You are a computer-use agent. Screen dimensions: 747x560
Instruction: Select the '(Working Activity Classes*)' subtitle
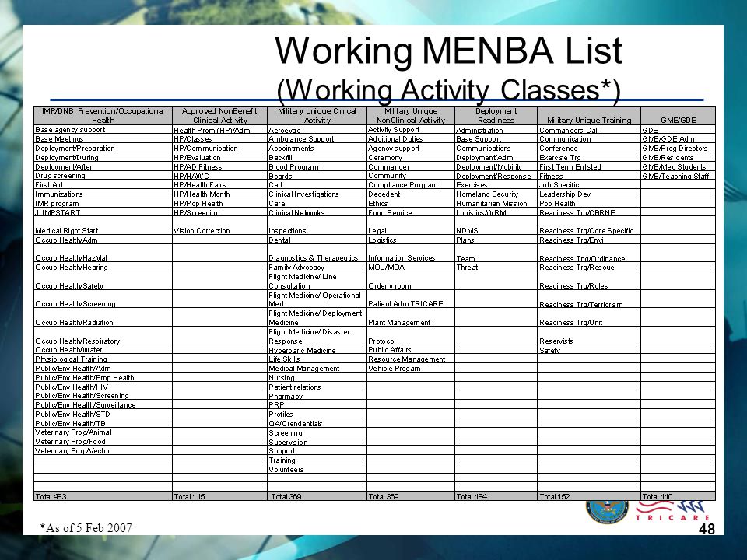448,89
